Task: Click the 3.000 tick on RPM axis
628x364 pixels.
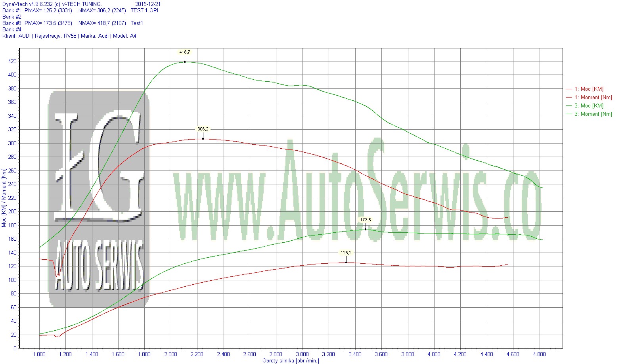Action: (302, 354)
